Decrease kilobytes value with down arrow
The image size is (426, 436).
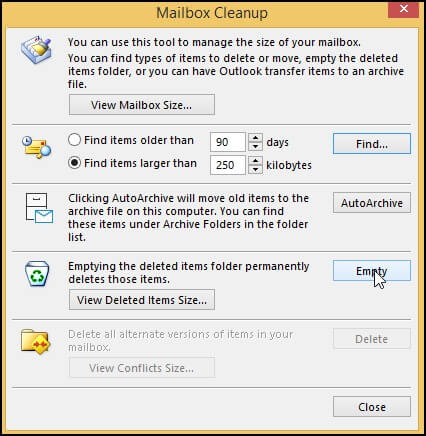click(x=255, y=169)
